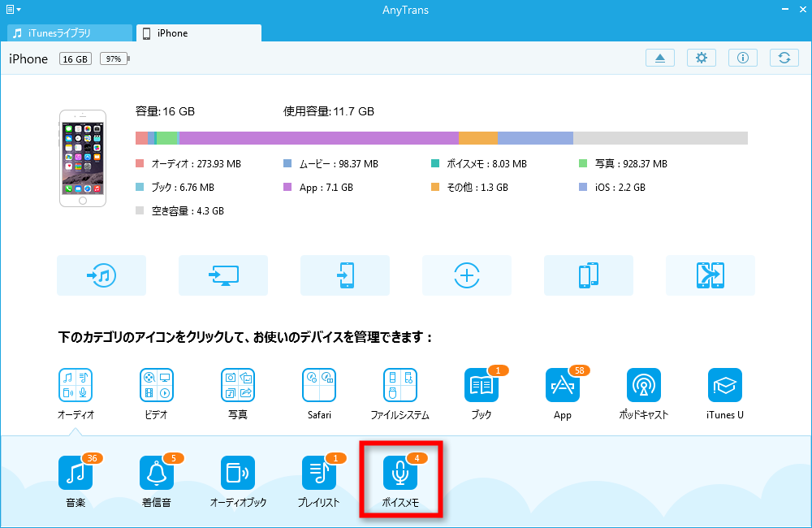Click the 使用容量: 11.7 GB text
The width and height of the screenshot is (812, 528).
(x=328, y=111)
